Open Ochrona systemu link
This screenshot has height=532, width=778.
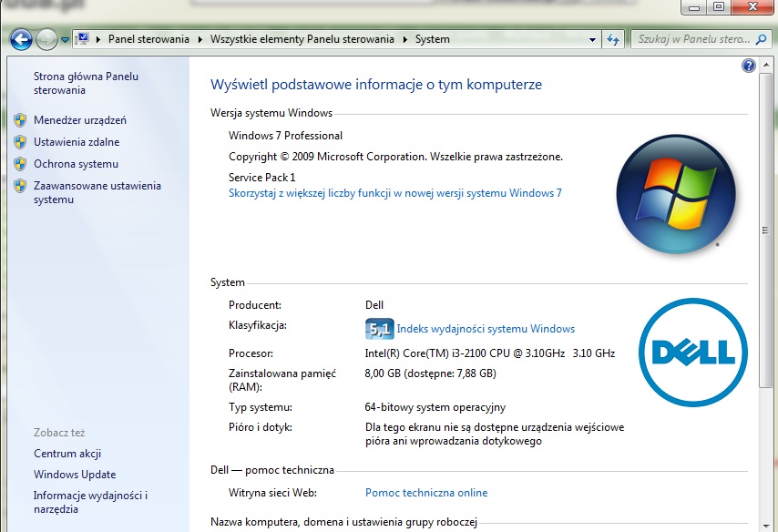(x=76, y=164)
